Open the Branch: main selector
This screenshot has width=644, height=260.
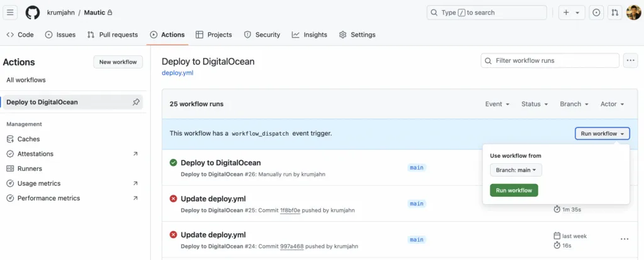(x=516, y=170)
